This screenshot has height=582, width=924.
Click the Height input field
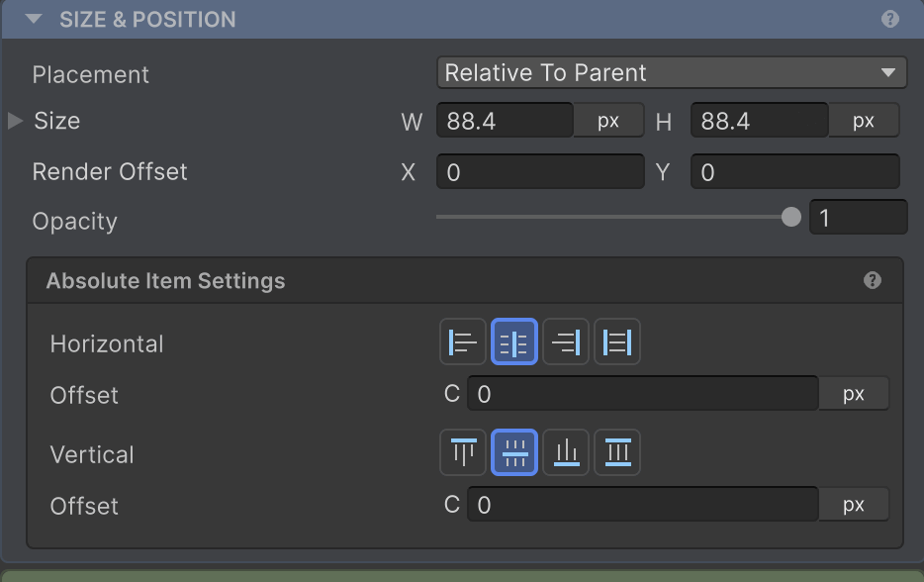click(x=759, y=121)
